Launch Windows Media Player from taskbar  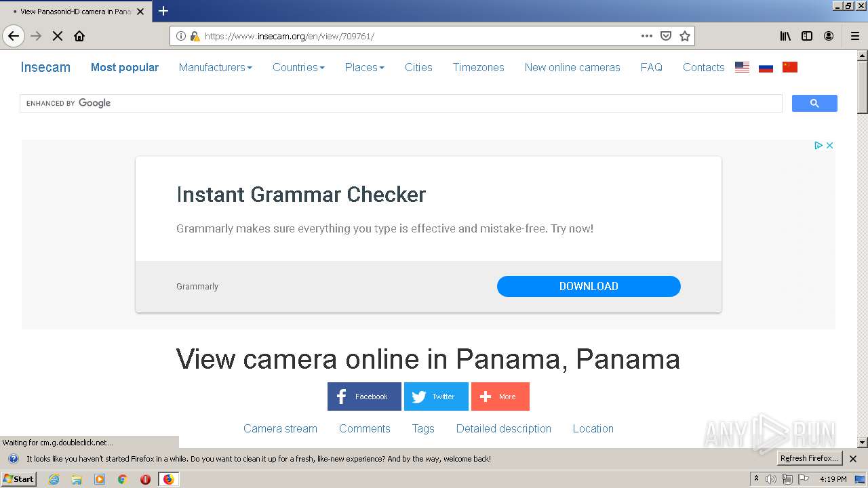[100, 479]
